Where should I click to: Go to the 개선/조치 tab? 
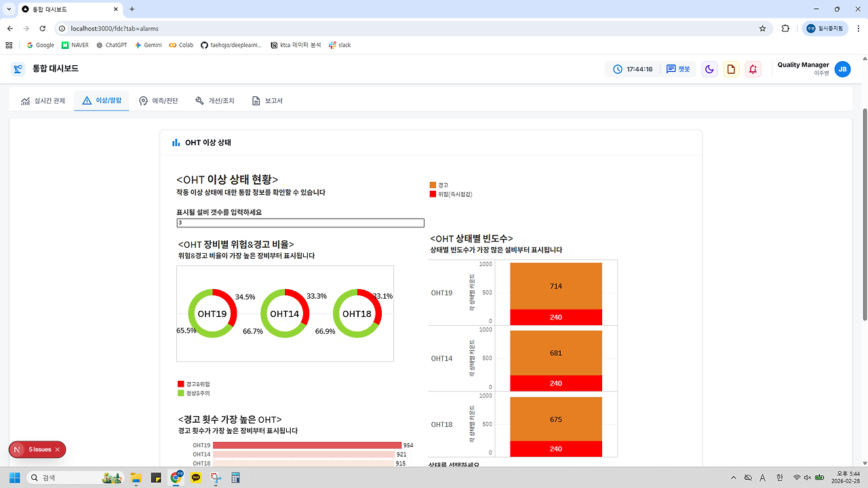point(214,100)
